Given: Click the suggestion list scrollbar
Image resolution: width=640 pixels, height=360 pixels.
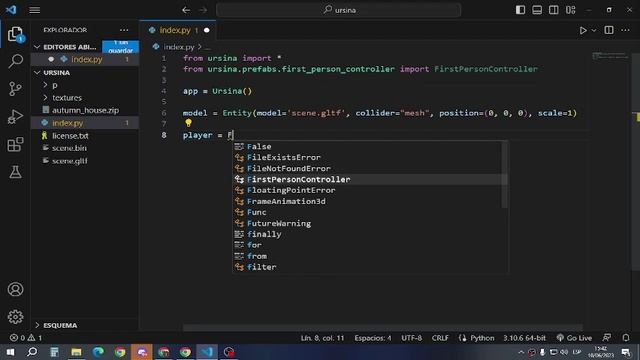Looking at the screenshot, I should coord(504,175).
